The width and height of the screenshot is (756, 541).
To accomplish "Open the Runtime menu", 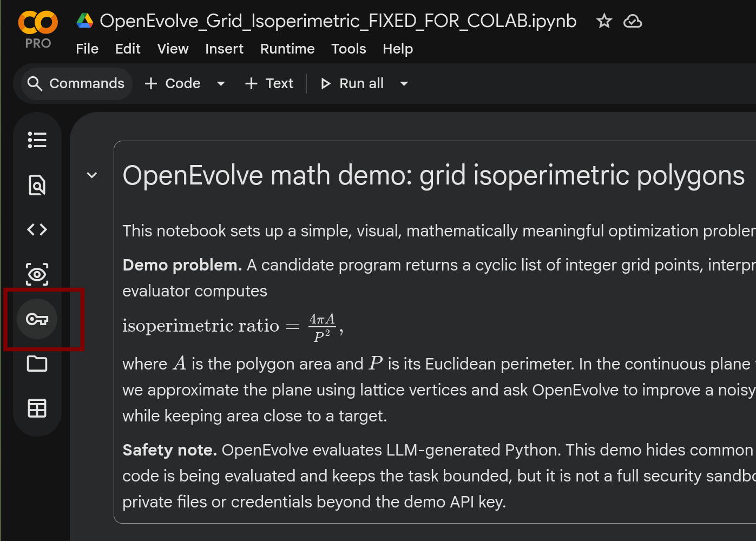I will tap(287, 49).
